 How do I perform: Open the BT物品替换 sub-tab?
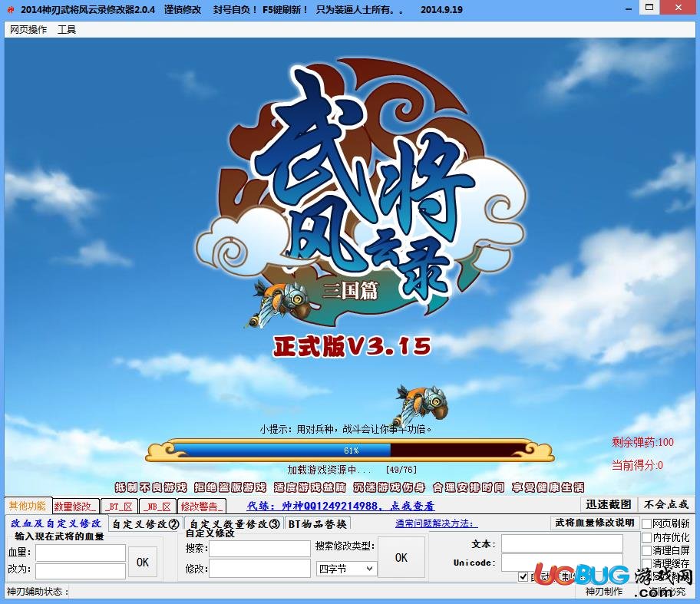pos(317,523)
